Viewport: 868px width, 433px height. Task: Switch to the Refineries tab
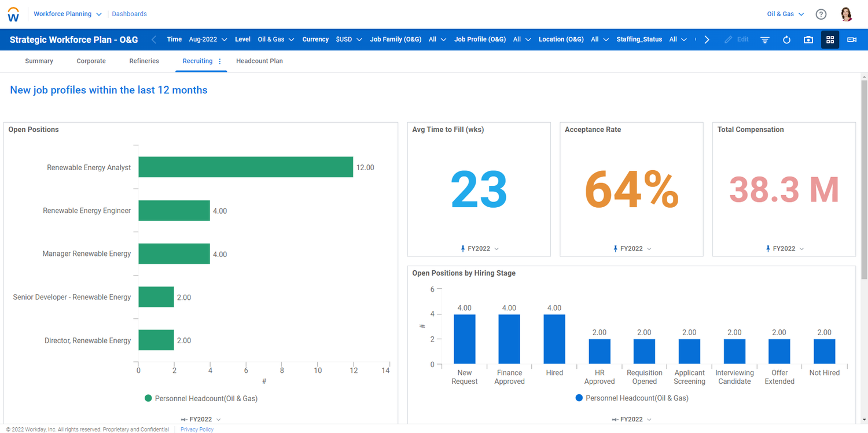(144, 61)
